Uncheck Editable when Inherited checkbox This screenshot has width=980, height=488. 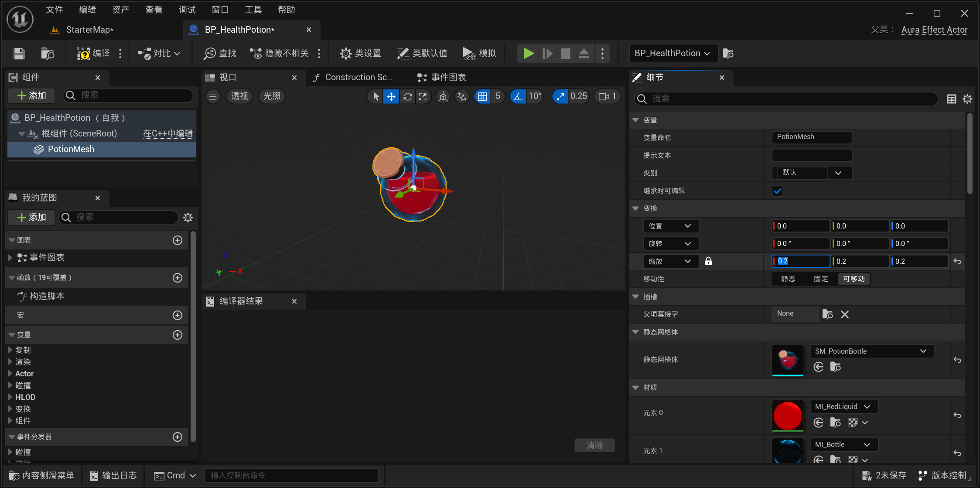(777, 191)
